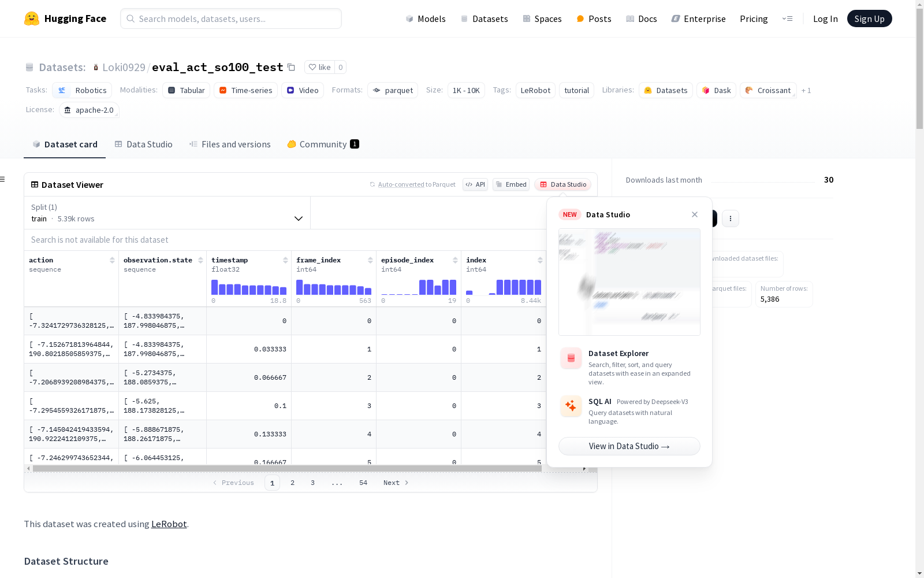Click the Video modality tag
Image resolution: width=924 pixels, height=578 pixels.
click(x=303, y=90)
